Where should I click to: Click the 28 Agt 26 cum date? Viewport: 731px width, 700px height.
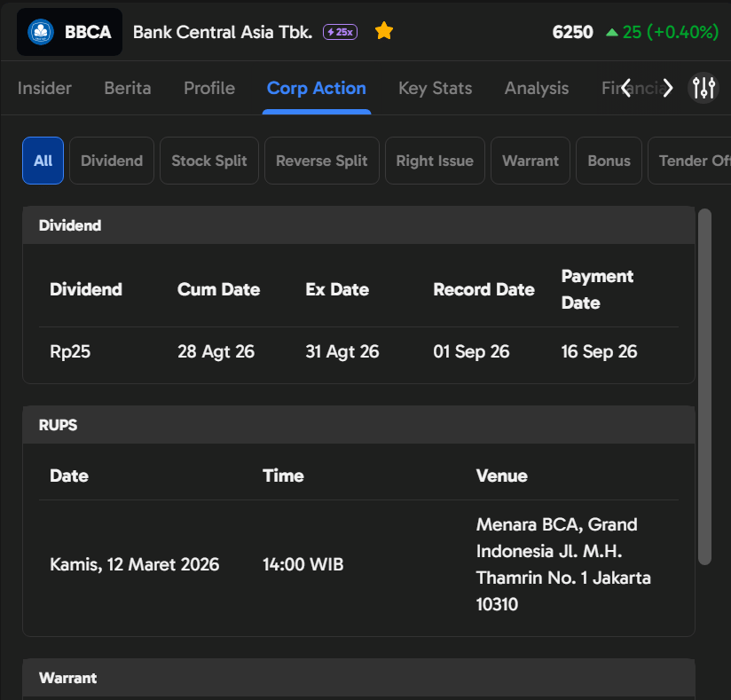[216, 351]
